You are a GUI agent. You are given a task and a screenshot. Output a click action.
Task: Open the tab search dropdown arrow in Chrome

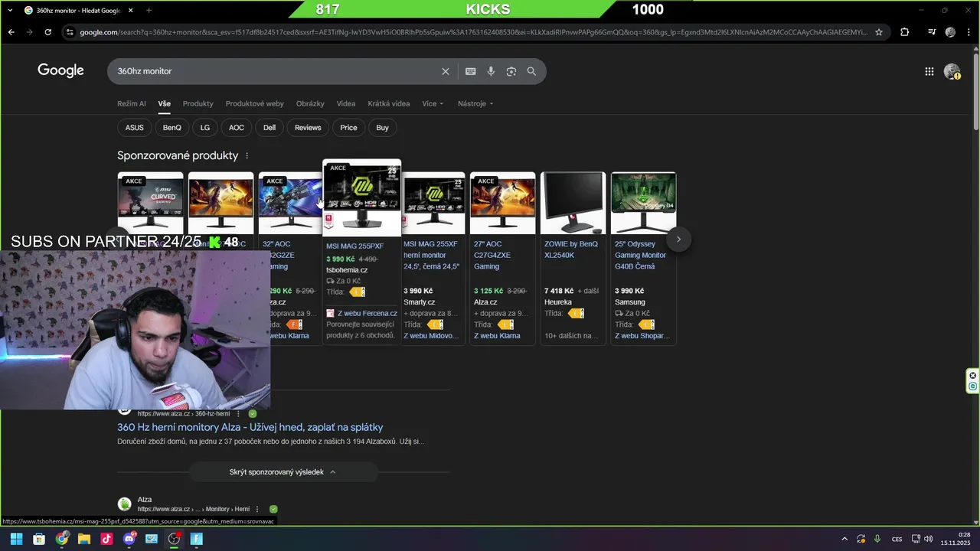[x=10, y=10]
